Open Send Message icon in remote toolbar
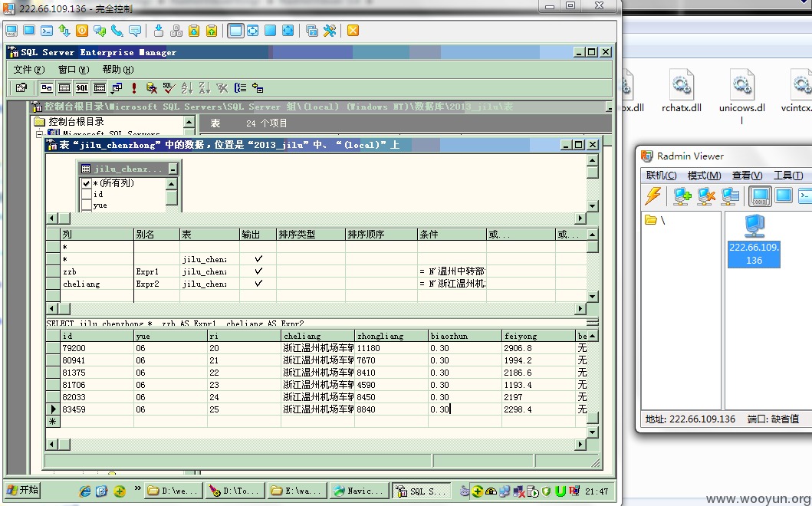 pos(135,31)
